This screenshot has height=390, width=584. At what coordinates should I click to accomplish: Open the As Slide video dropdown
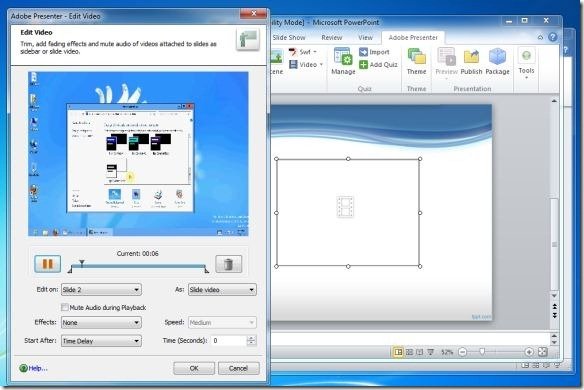(x=222, y=289)
